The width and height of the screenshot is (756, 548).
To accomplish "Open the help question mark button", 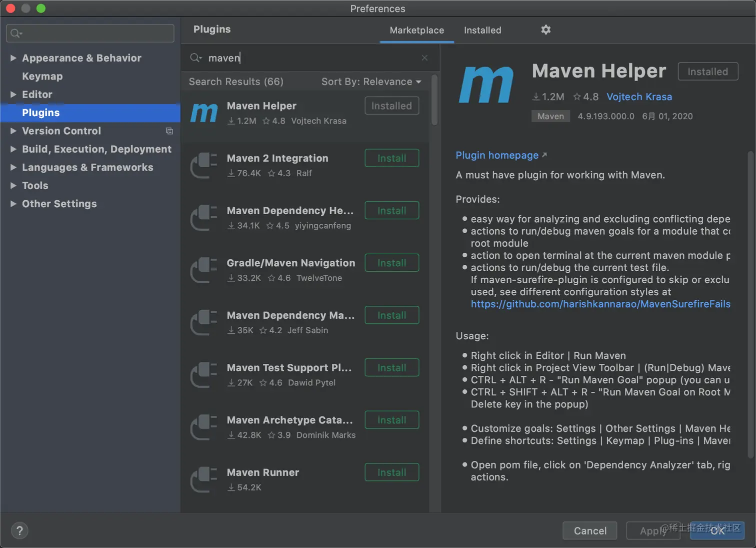I will [19, 530].
